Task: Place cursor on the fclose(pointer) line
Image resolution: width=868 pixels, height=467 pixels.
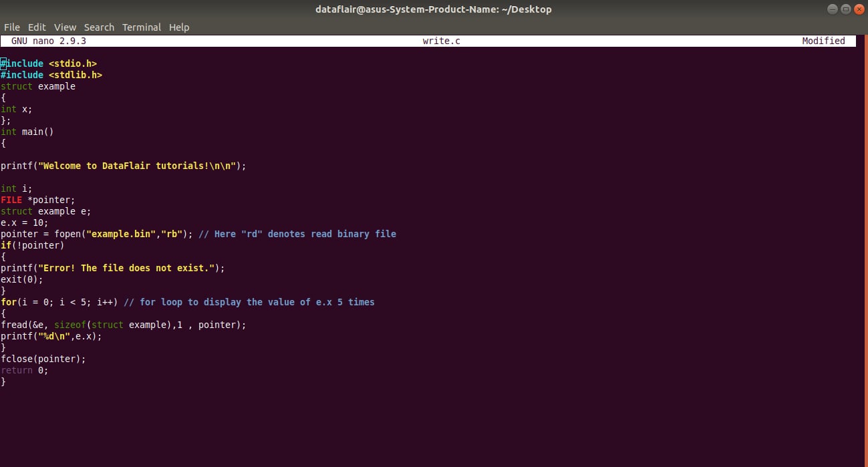Action: pyautogui.click(x=43, y=359)
